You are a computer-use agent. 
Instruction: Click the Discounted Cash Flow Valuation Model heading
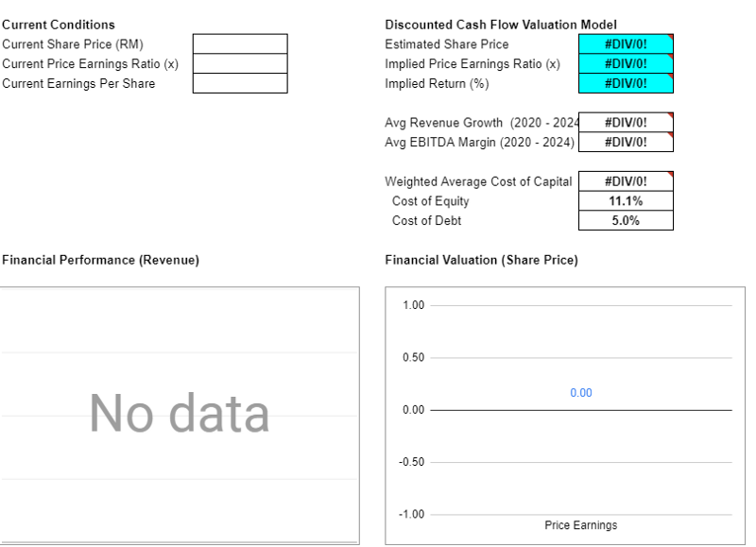(501, 25)
